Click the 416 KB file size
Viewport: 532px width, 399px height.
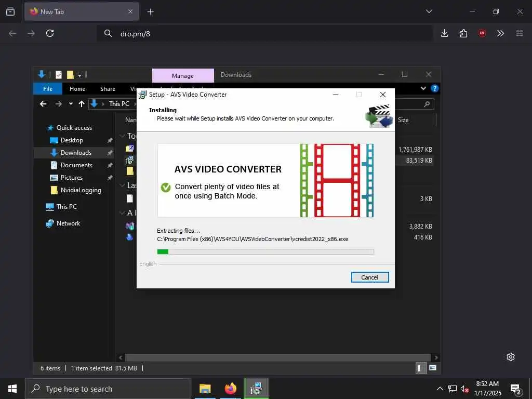pos(423,237)
